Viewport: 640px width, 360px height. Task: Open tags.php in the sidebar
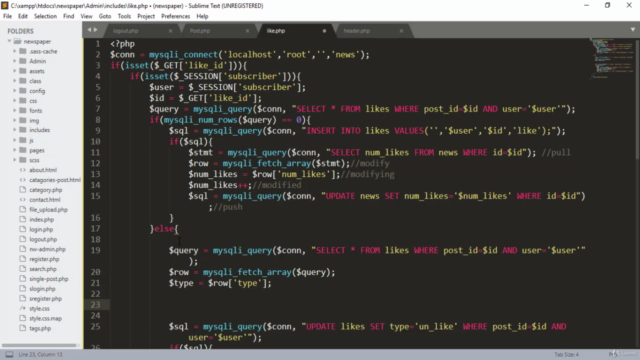point(40,328)
